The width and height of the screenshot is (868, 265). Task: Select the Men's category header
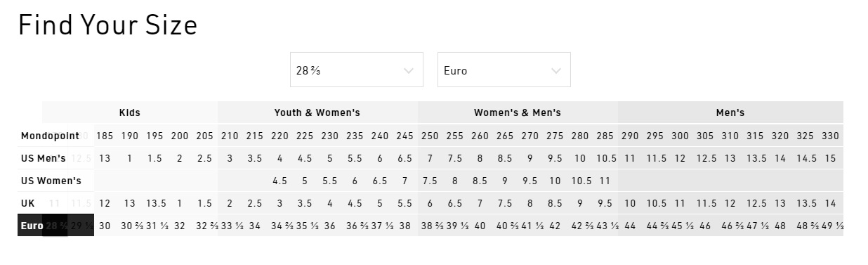click(730, 112)
